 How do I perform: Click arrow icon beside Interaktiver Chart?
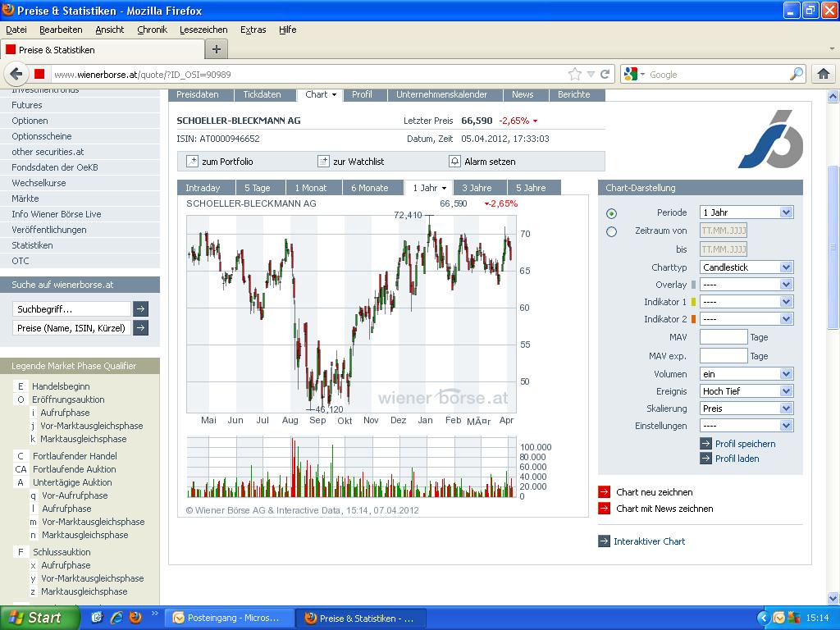pos(605,541)
